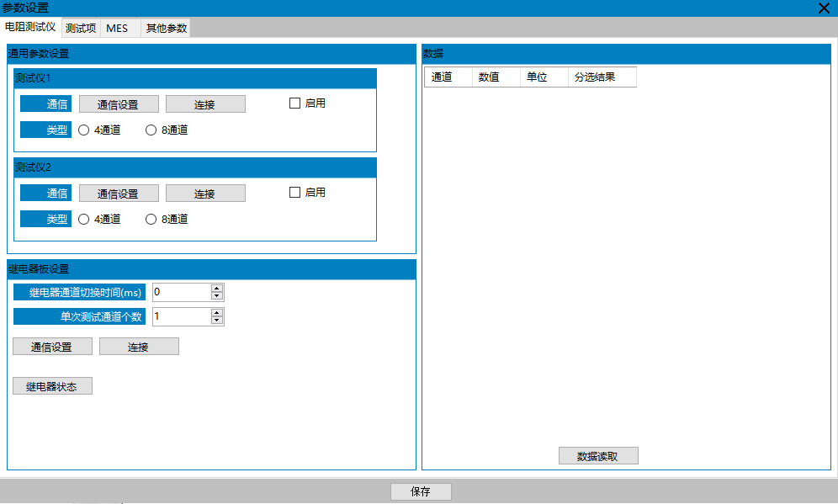Click the 单位 column header
The image size is (838, 504).
coord(544,77)
